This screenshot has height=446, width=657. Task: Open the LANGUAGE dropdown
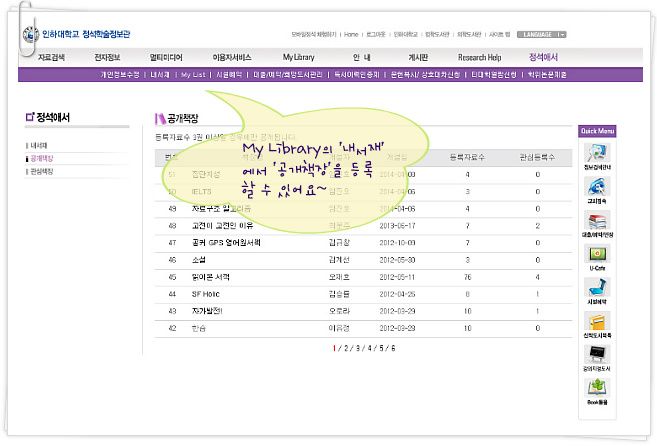[541, 34]
